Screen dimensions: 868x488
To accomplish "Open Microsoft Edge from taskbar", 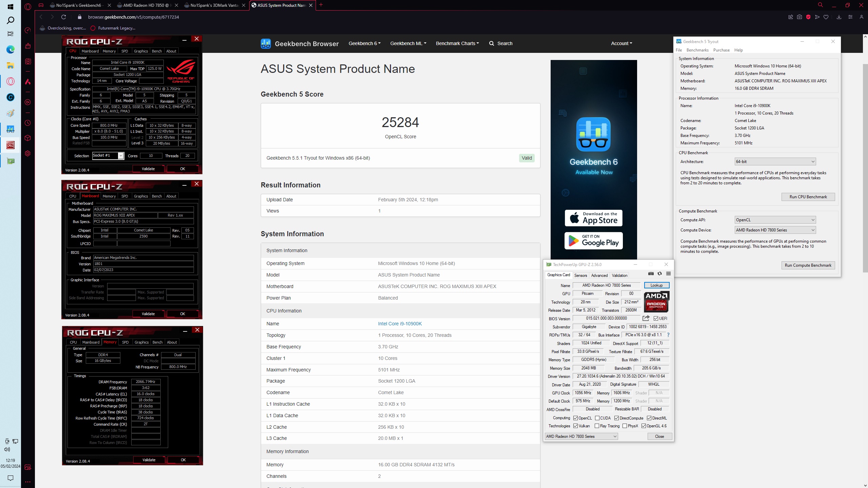I will click(x=11, y=50).
